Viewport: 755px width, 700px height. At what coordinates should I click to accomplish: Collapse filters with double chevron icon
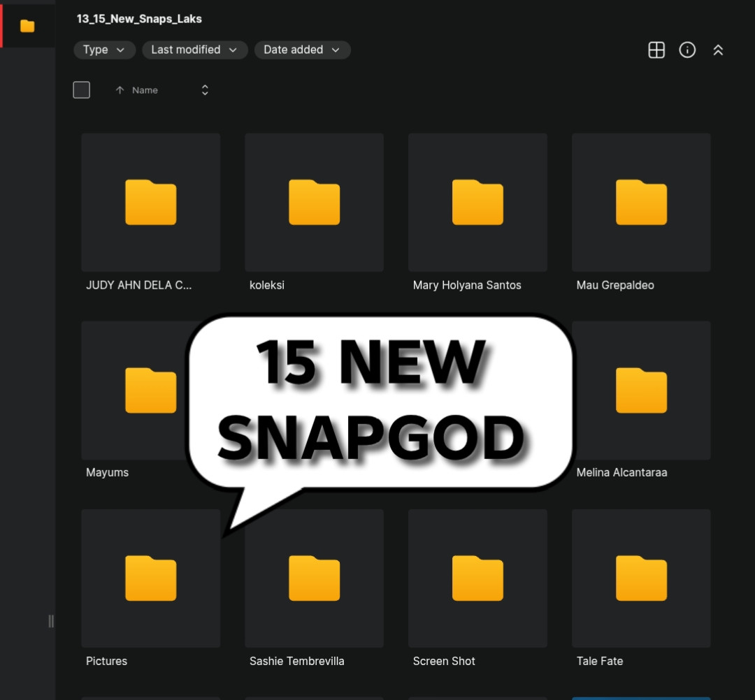[718, 50]
